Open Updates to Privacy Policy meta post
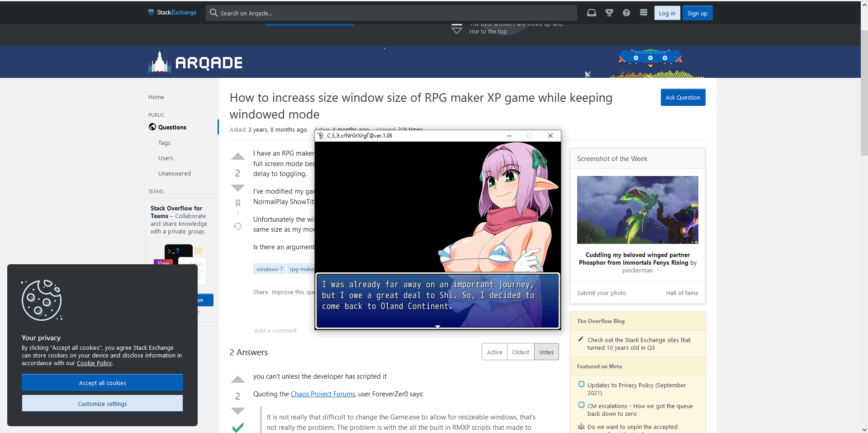The height and width of the screenshot is (433, 868). click(x=636, y=389)
